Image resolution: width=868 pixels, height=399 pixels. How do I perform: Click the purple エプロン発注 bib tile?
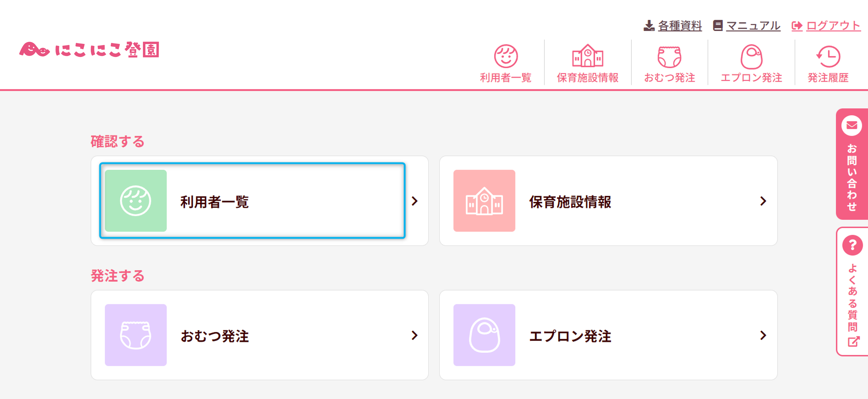pyautogui.click(x=484, y=335)
